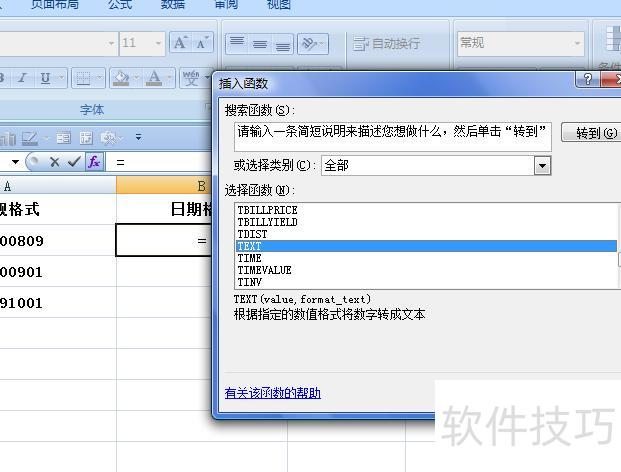The image size is (621, 472).
Task: Select TDIST in the function list
Action: pos(427,234)
